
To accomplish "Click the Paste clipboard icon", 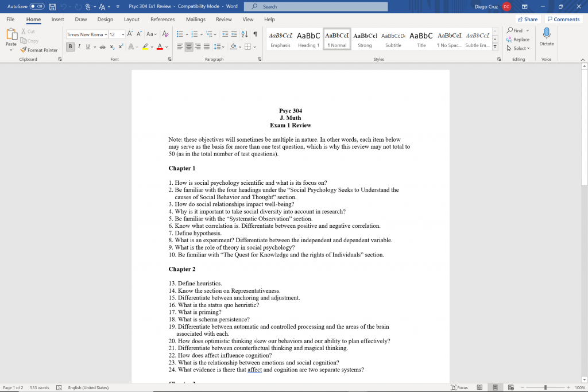I will [11, 34].
